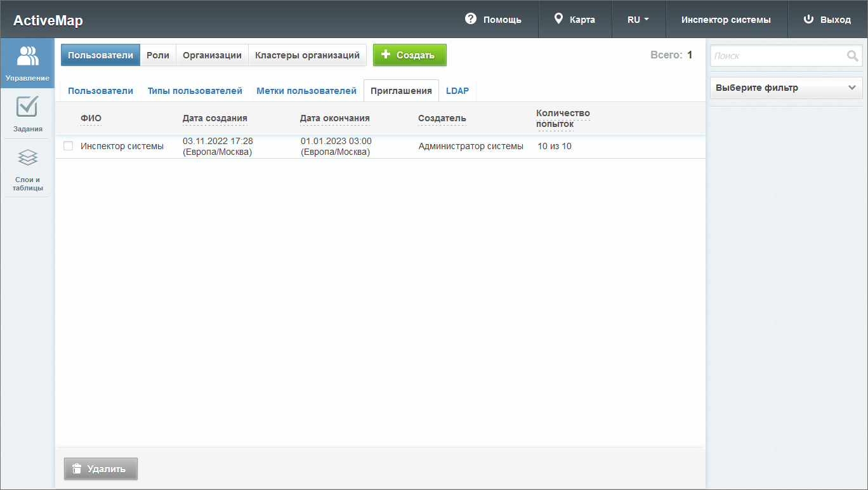Screen dimensions: 868x490
Task: Click the search magnifier icon
Action: 852,56
